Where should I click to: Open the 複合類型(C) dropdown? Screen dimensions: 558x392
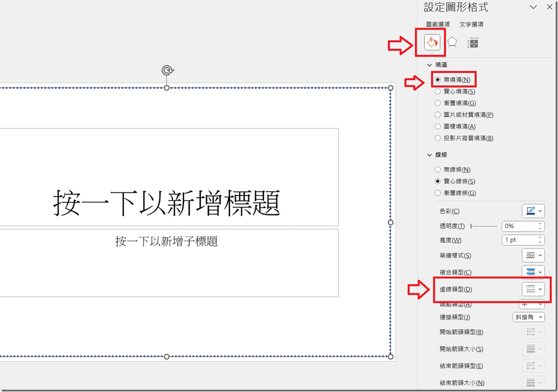click(533, 272)
